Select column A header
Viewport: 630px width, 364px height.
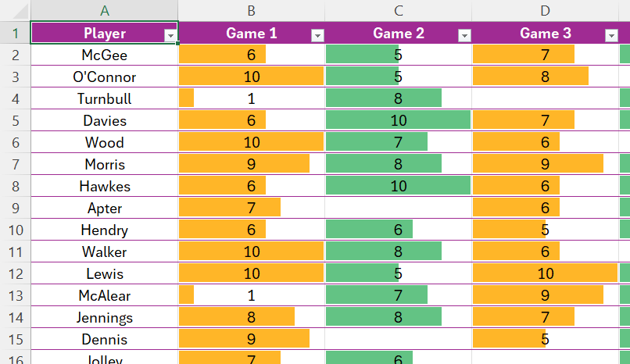click(105, 11)
